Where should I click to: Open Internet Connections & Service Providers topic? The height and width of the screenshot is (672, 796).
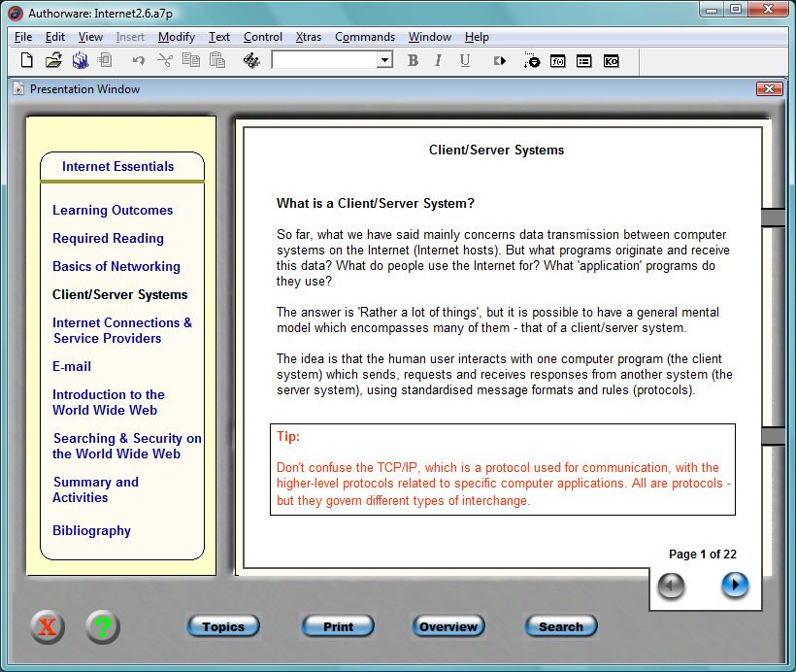click(x=122, y=331)
